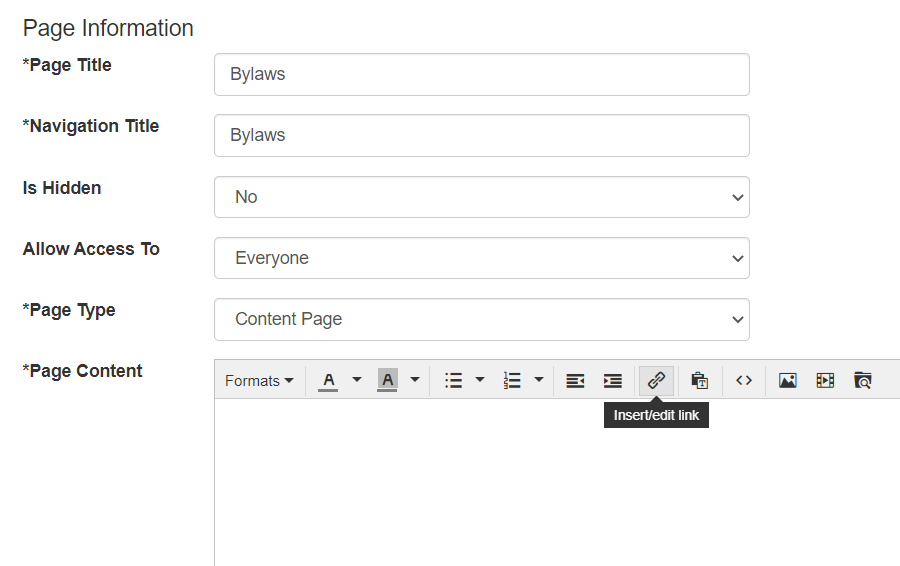Click the *Page Content label

click(x=82, y=371)
